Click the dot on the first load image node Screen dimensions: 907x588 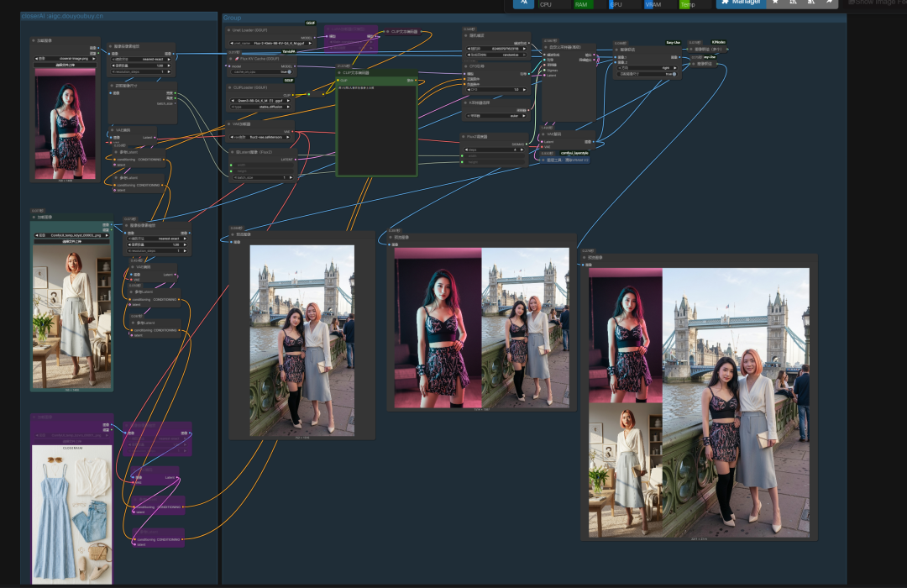[34, 40]
